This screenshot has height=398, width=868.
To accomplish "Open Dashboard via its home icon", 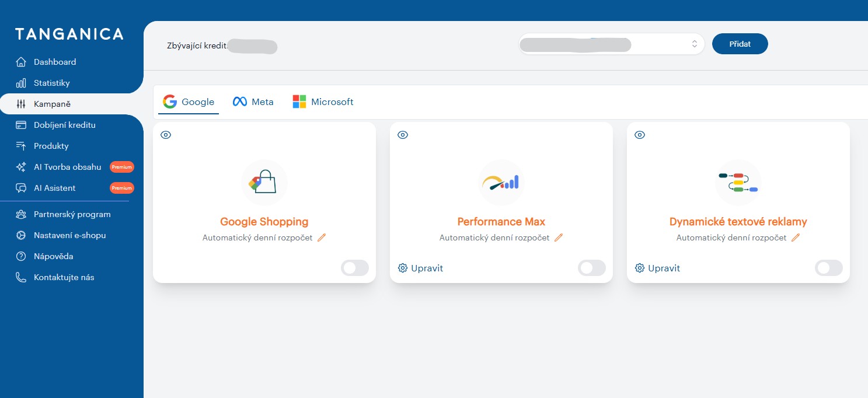I will pyautogui.click(x=21, y=62).
